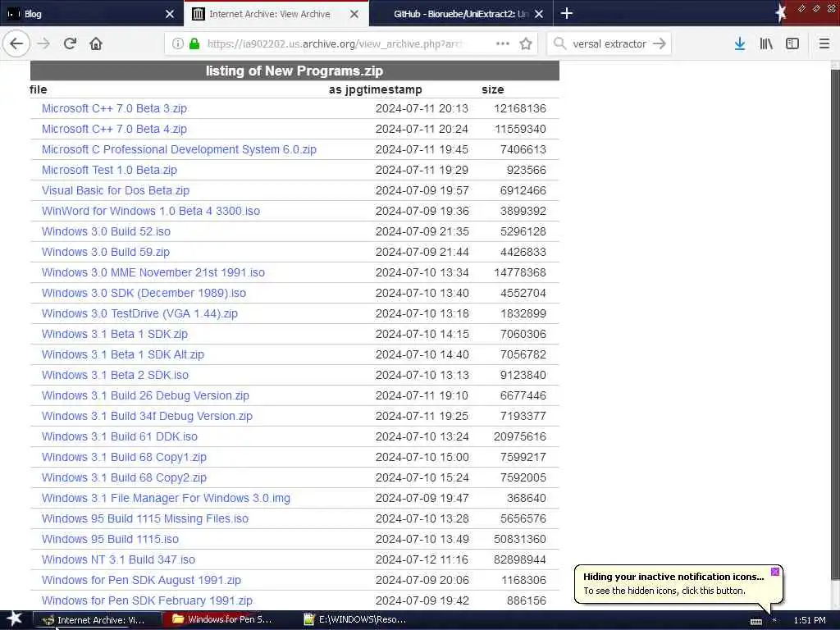Image resolution: width=840 pixels, height=630 pixels.
Task: Open Windows 3.0 TestDrive (VGA 1.44).zip
Action: (139, 313)
